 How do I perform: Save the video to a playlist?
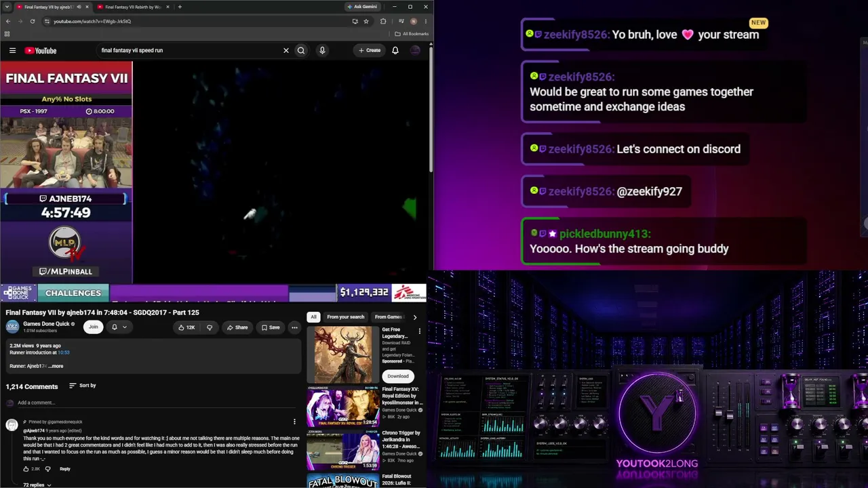271,327
